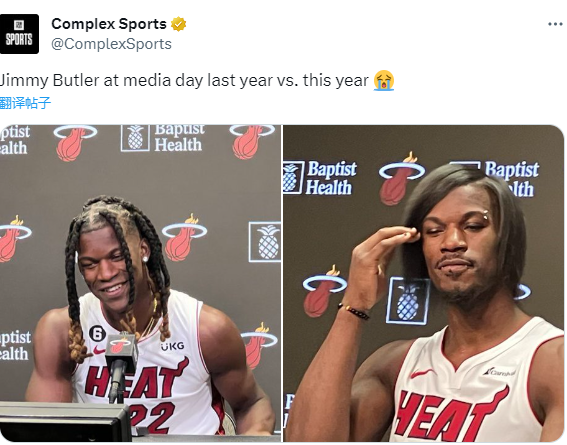Click the Heat flaming ball logo, right photo top
This screenshot has height=445, width=567.
click(x=401, y=179)
